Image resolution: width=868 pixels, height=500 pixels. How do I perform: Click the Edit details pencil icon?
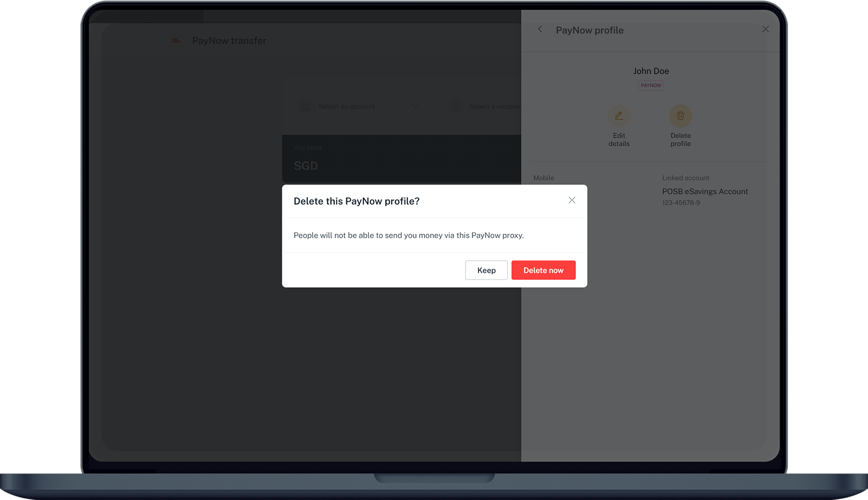(619, 115)
